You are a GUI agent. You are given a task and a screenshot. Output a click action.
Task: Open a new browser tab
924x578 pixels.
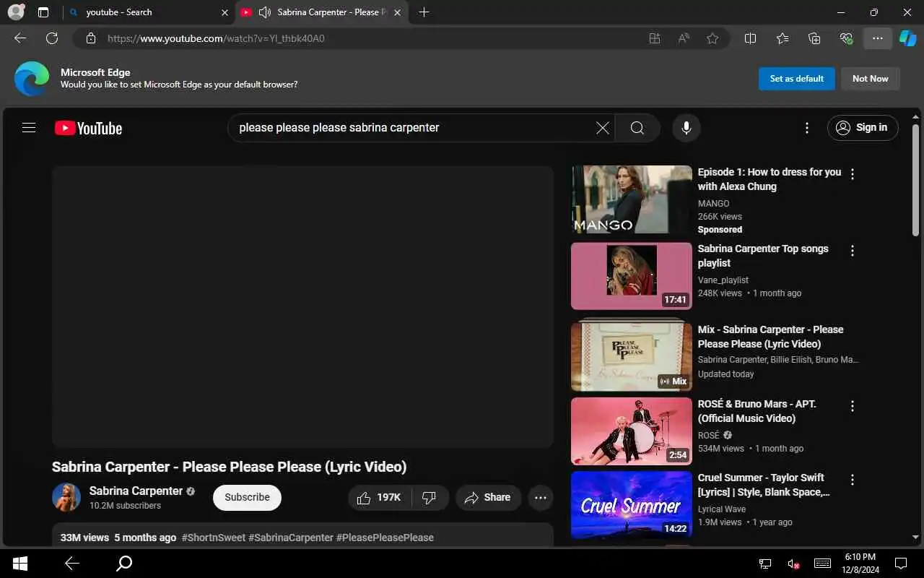424,12
